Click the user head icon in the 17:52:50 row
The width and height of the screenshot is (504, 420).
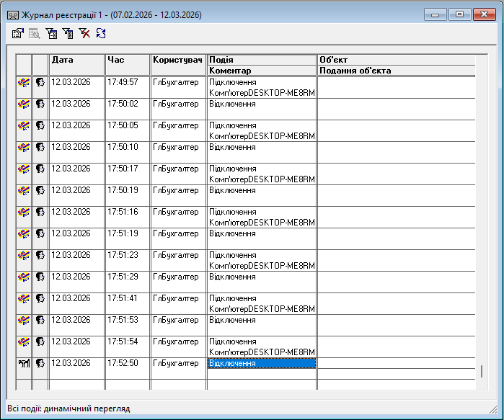(40, 363)
